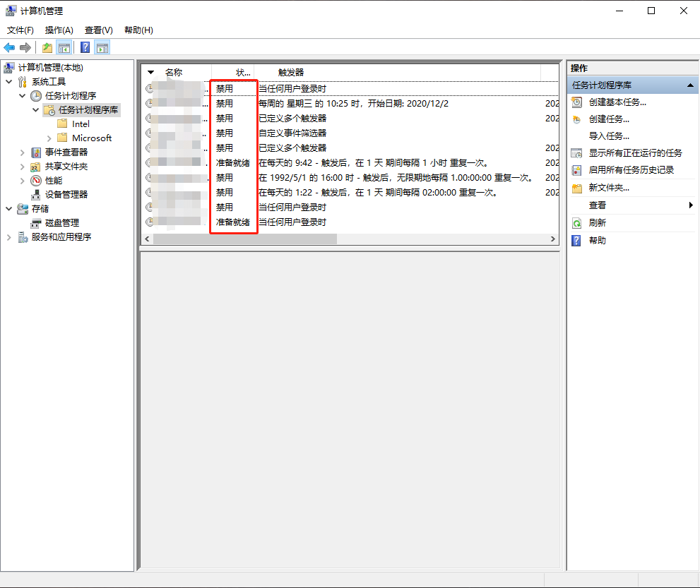Expand the 事件查看器 node
The image size is (700, 588).
coord(23,152)
